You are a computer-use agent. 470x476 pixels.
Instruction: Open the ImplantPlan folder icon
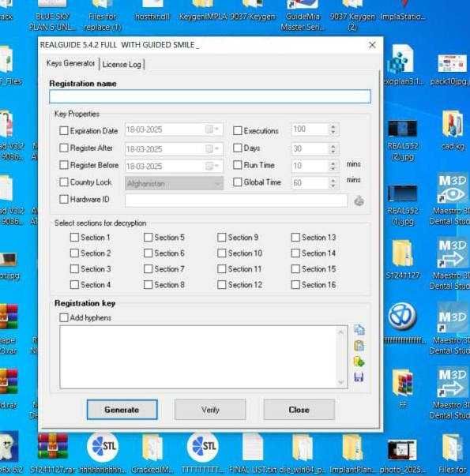[352, 453]
